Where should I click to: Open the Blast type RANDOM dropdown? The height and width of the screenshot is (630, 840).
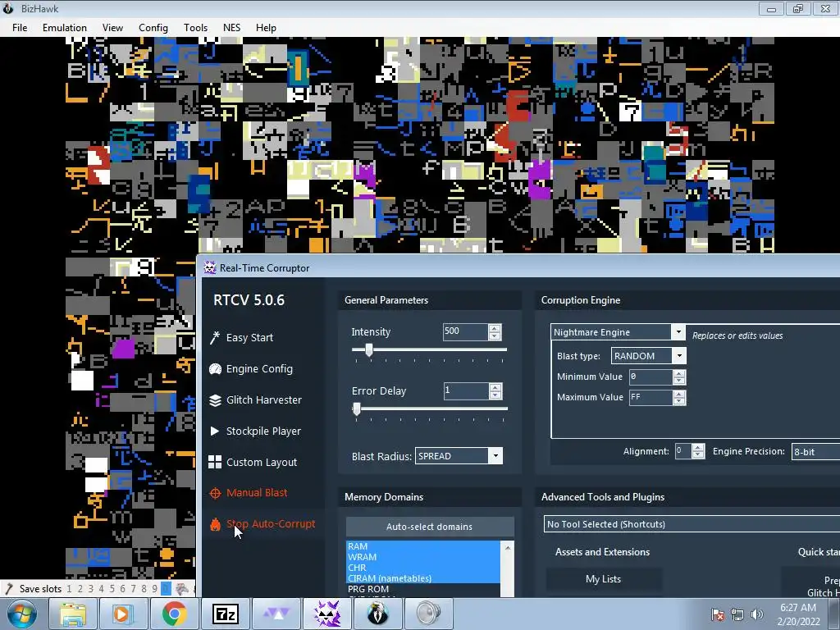coord(679,356)
